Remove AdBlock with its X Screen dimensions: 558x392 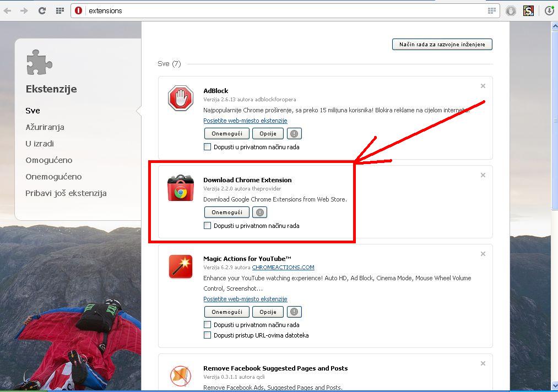(483, 86)
